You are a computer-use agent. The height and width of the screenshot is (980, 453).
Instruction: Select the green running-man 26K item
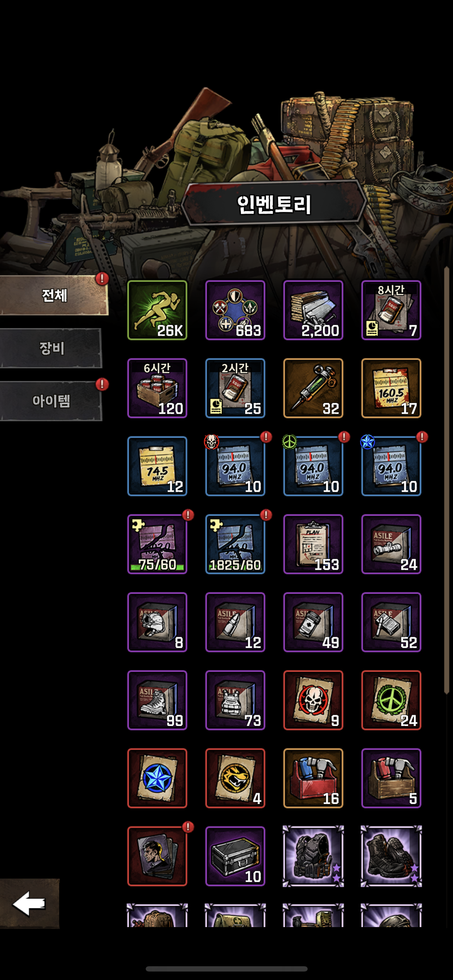point(157,310)
